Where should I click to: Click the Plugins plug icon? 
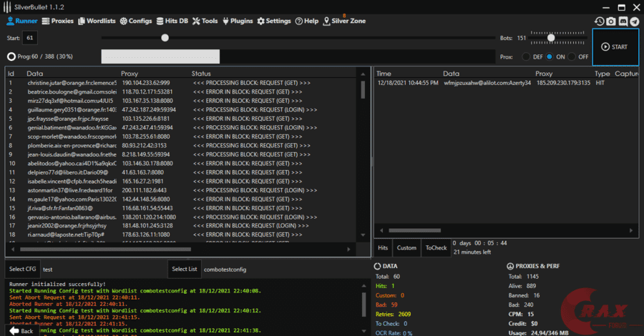[227, 21]
